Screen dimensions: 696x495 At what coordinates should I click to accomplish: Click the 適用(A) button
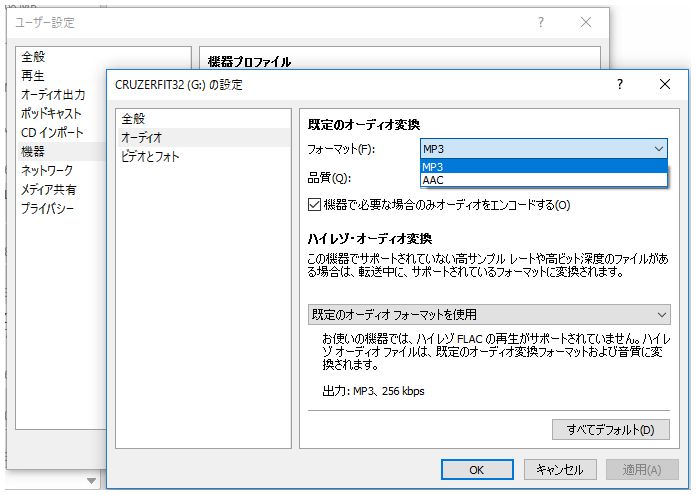(x=642, y=470)
